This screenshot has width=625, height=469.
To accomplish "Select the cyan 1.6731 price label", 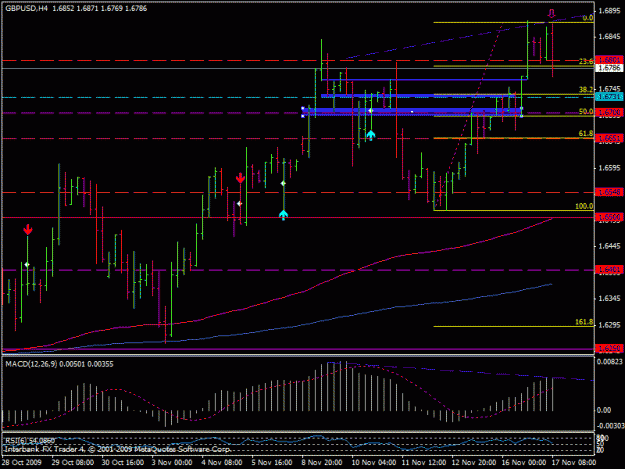I will point(609,97).
